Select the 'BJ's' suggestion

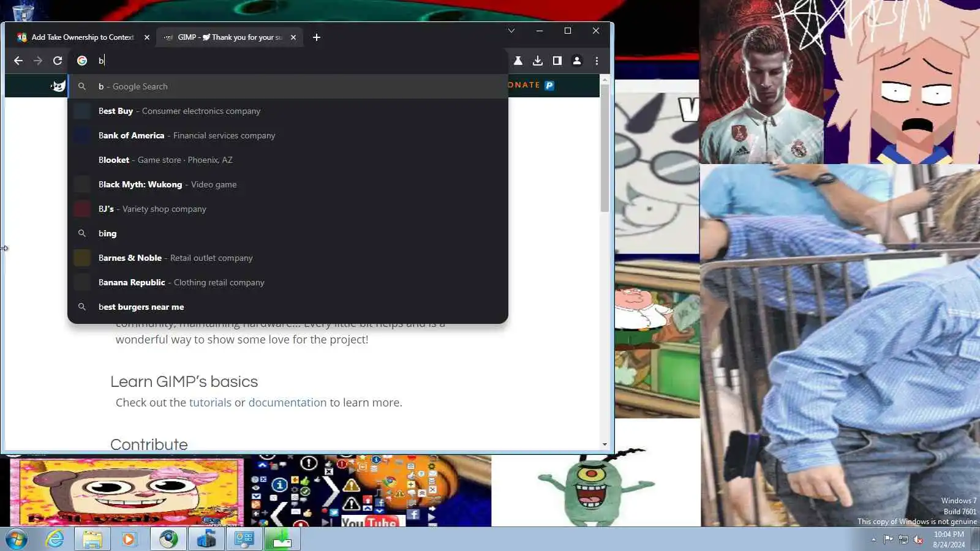click(288, 209)
